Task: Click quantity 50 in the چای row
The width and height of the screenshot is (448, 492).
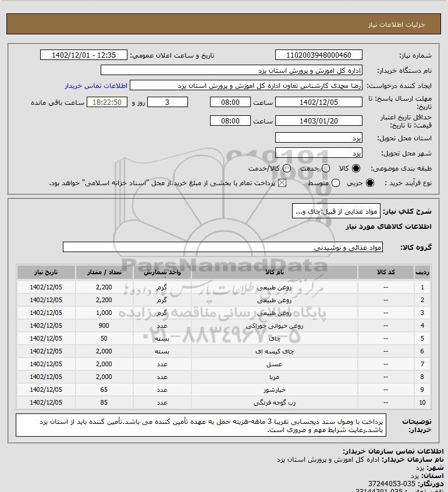Action: 104,338
